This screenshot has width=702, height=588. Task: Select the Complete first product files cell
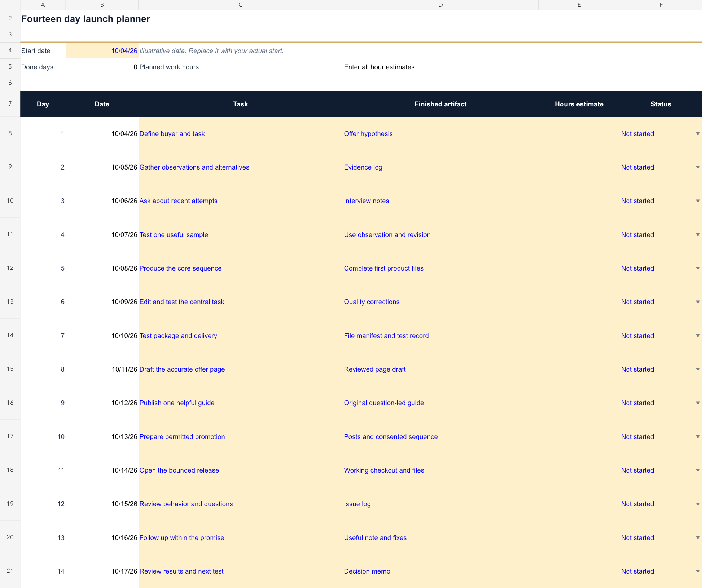click(x=440, y=268)
